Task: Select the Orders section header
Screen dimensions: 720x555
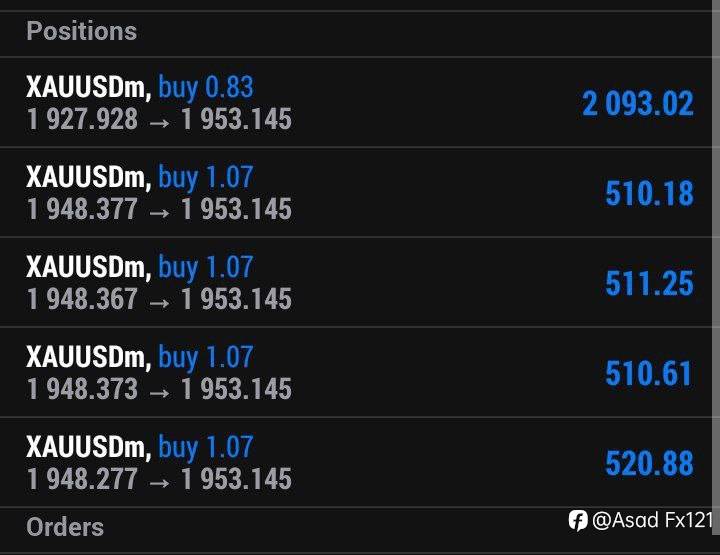Action: coord(65,527)
